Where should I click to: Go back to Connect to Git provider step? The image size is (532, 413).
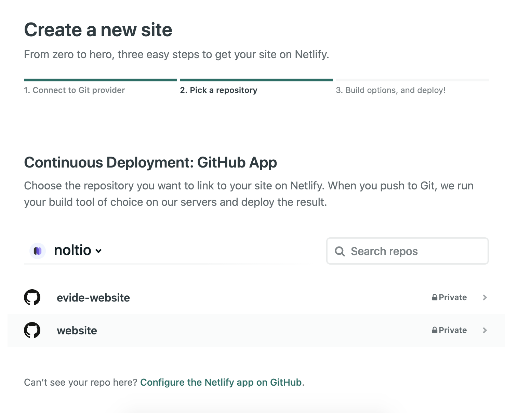74,90
